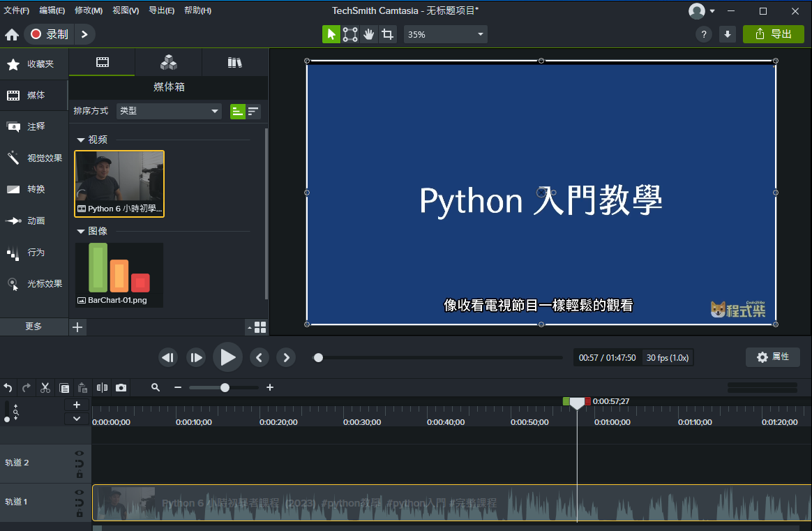Image resolution: width=812 pixels, height=531 pixels.
Task: Hide track 轨道 2 with eye icon
Action: coord(80,452)
